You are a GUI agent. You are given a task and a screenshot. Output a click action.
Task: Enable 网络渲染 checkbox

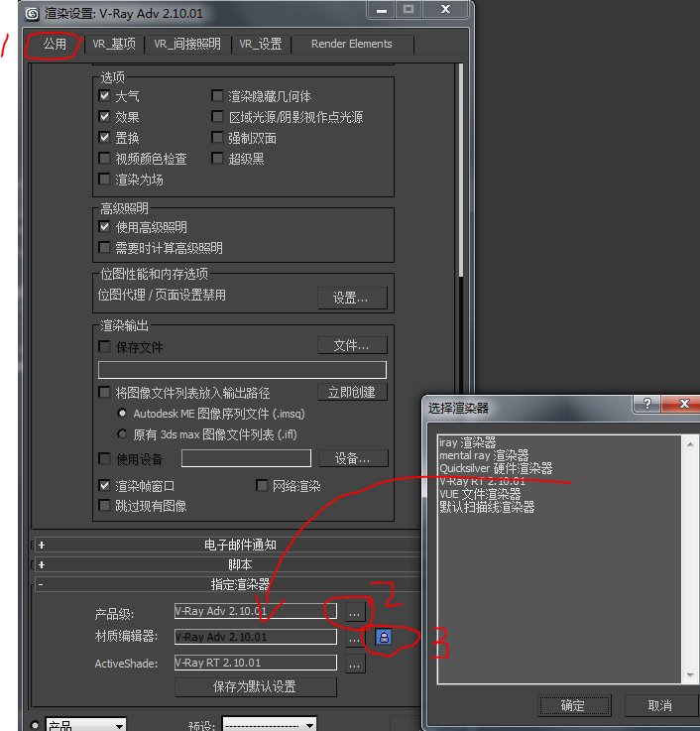(262, 485)
